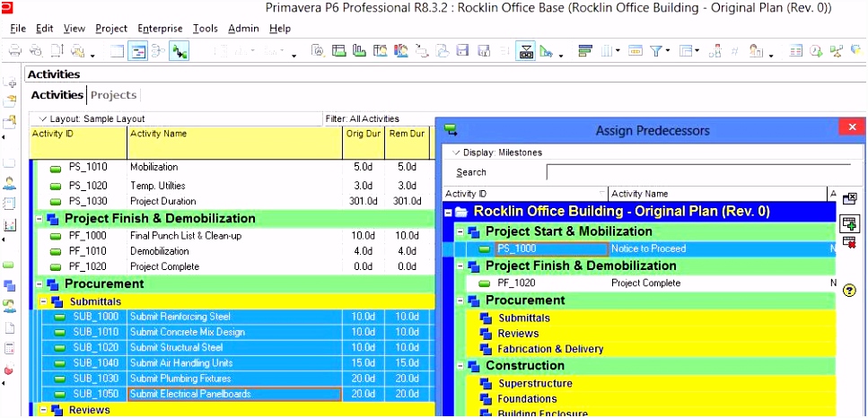Open the Page Setup toolbar icon
This screenshot has height=418, width=868.
pyautogui.click(x=57, y=51)
